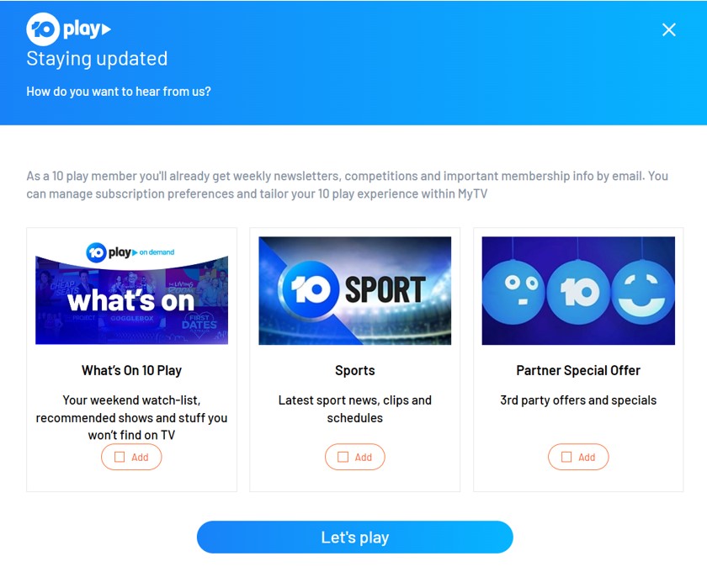Select the Partner Special Offer heading
This screenshot has height=588, width=707.
(x=578, y=370)
